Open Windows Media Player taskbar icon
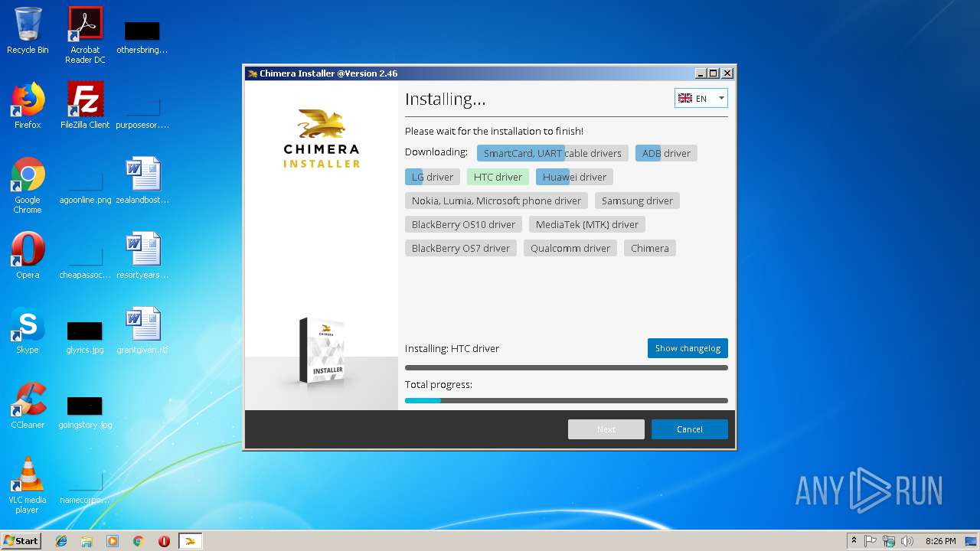Screen dimensions: 980x551 (x=113, y=541)
